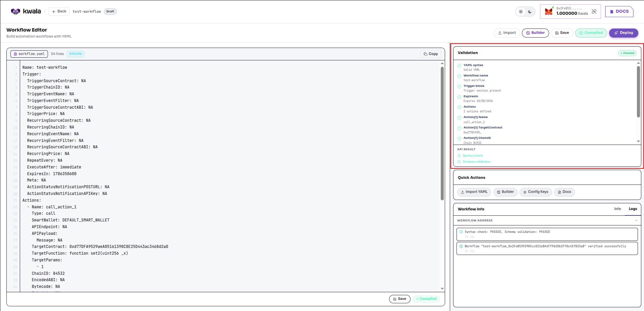Viewport: 644px width, 311px height.
Task: Open the DOCS button in header
Action: coord(619,11)
